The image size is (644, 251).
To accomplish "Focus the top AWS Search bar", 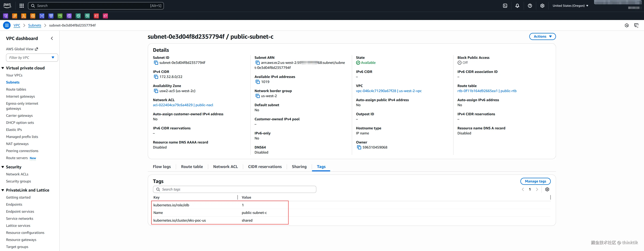I will [x=96, y=6].
